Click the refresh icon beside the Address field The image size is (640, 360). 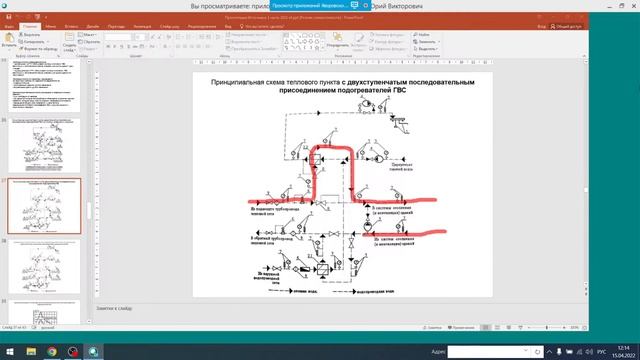coord(537,351)
